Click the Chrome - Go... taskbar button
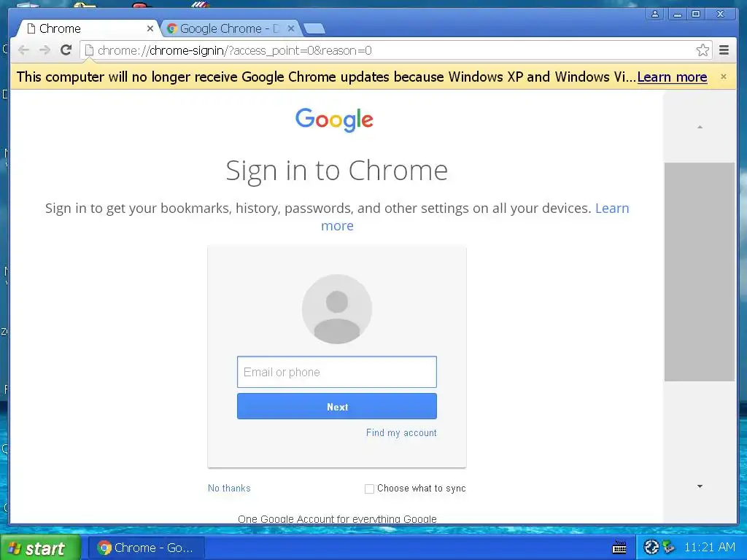The width and height of the screenshot is (747, 560). [x=147, y=548]
